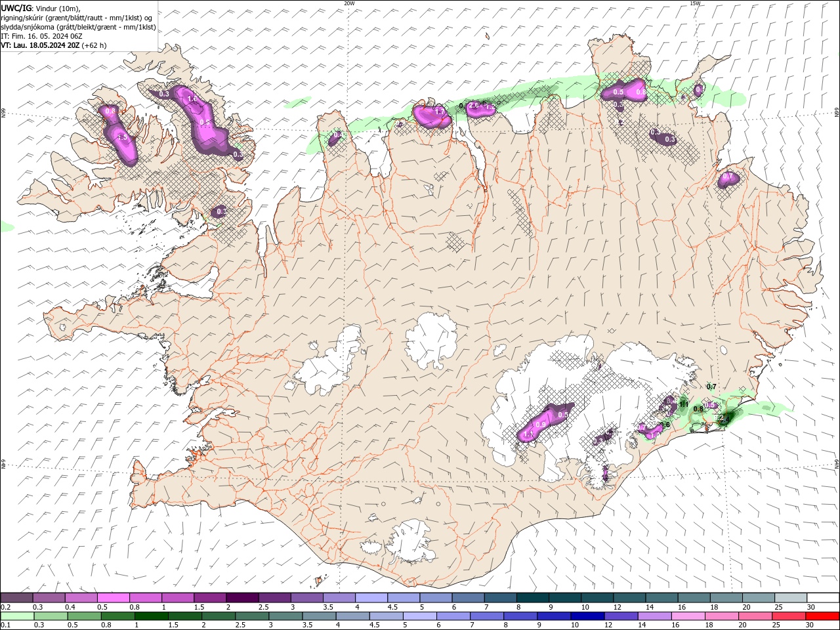The width and height of the screenshot is (840, 630).
Task: Click the '1.2' value on the north coast
Action: [490, 106]
